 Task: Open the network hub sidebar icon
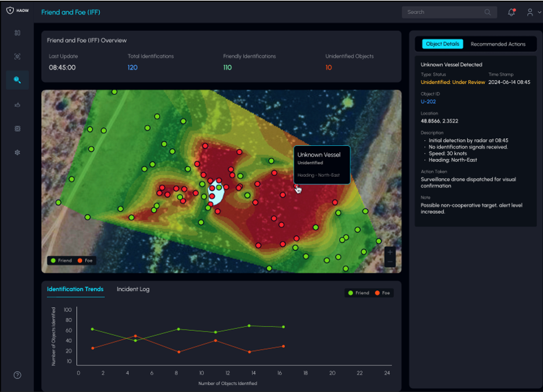click(x=17, y=152)
